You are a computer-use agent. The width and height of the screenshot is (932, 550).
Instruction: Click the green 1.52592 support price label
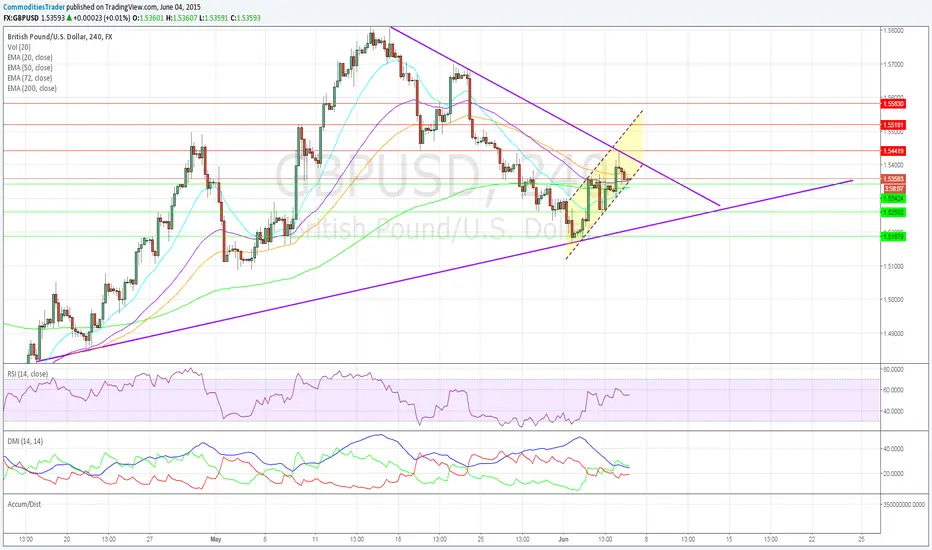pos(894,212)
